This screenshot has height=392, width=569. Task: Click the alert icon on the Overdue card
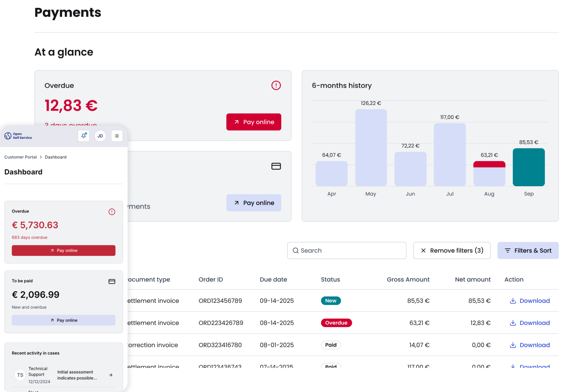(276, 85)
